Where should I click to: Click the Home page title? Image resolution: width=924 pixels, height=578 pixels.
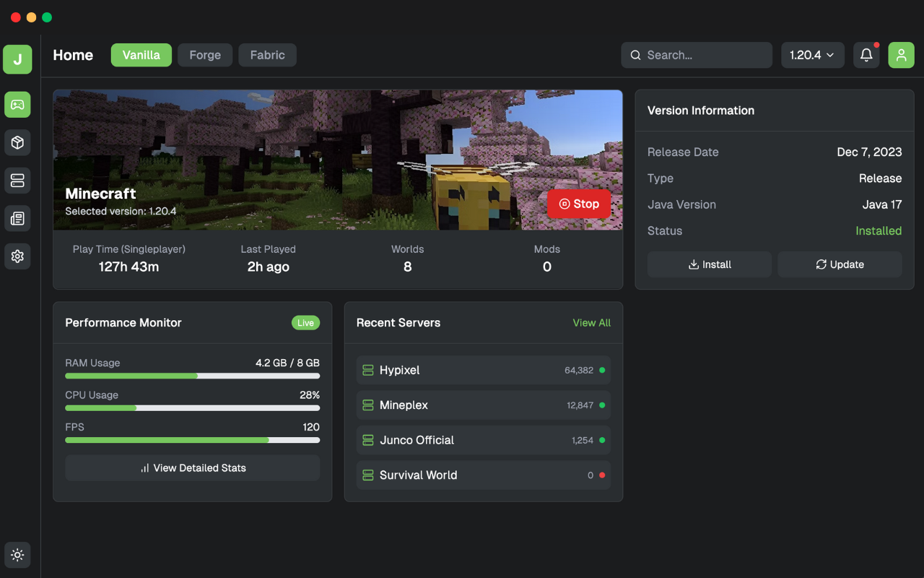[x=73, y=55]
